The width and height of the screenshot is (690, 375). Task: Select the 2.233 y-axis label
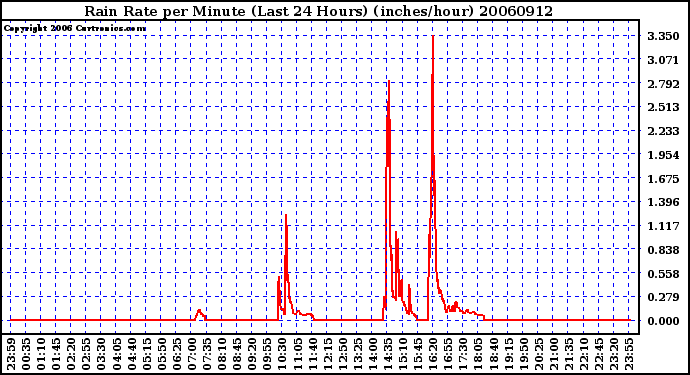click(663, 131)
